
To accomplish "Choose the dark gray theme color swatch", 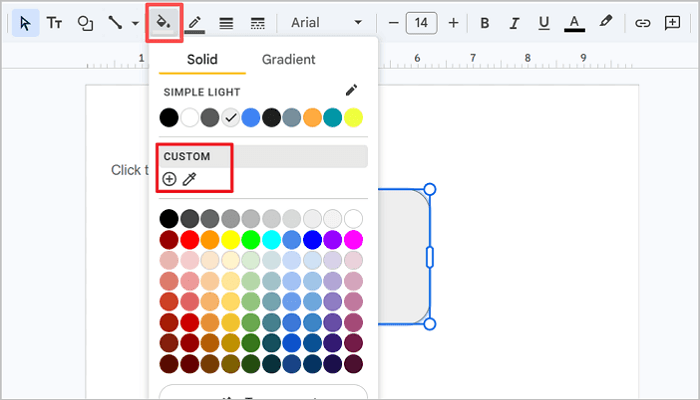I will (x=210, y=118).
